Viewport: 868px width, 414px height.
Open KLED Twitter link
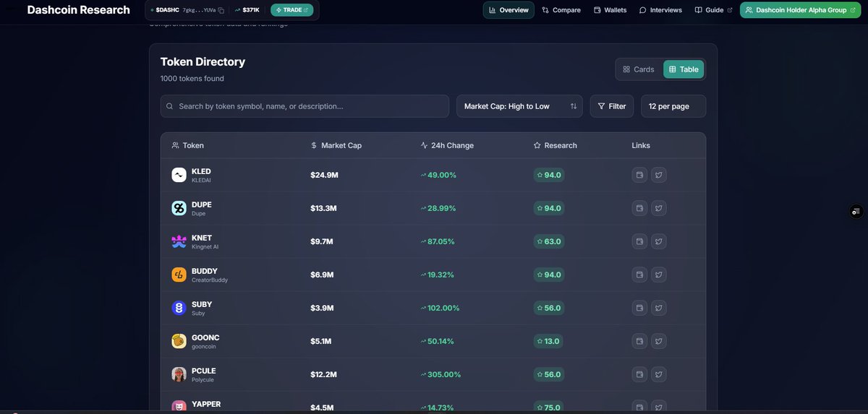[x=658, y=175]
